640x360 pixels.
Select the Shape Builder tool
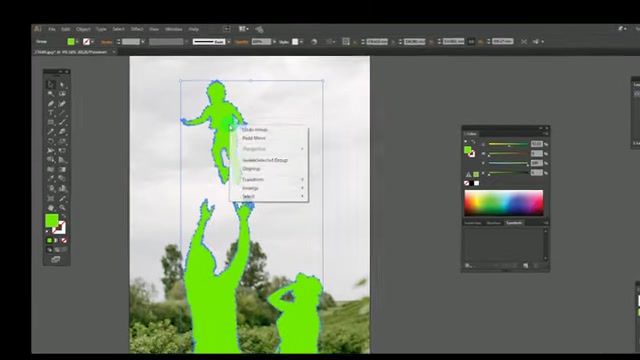(51, 160)
